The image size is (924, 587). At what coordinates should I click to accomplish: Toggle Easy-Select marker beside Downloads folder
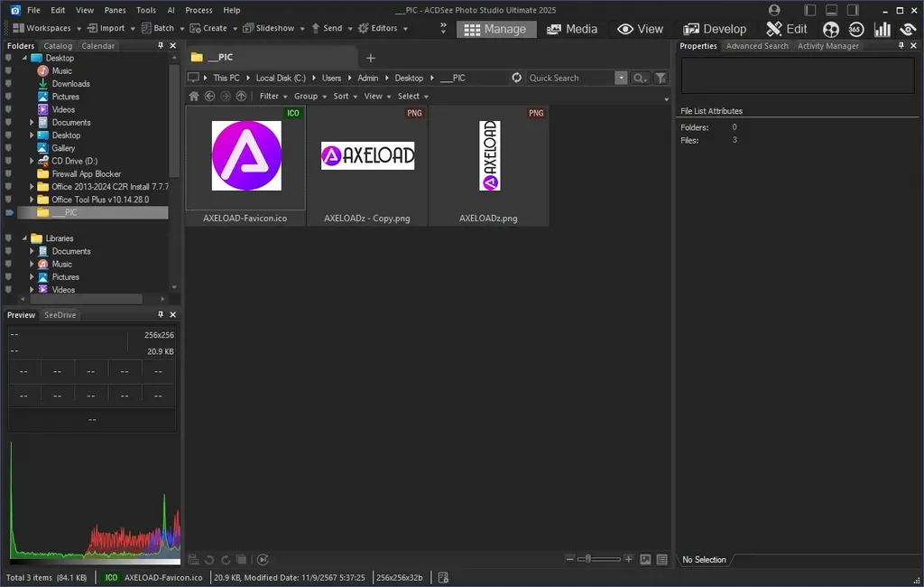pos(8,84)
